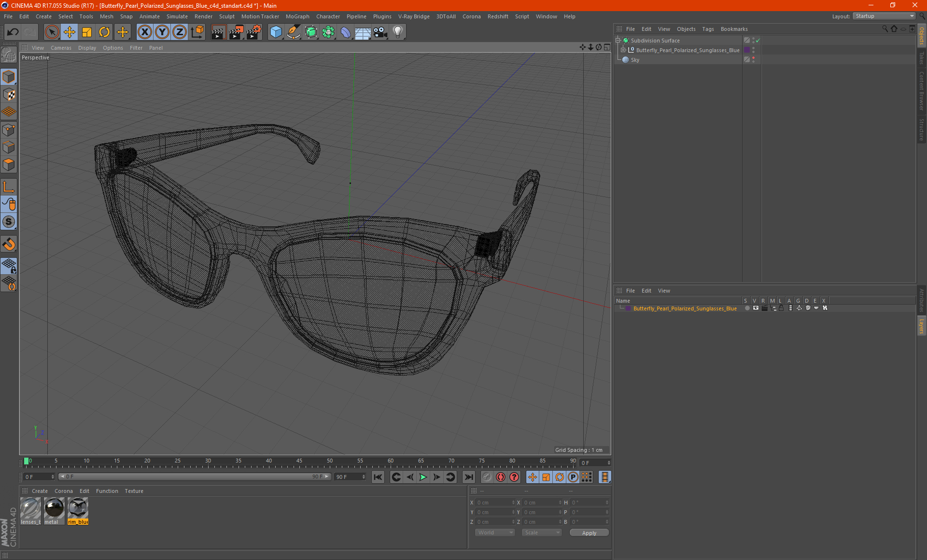This screenshot has height=560, width=927.
Task: Switch to Model mode
Action: (9, 77)
